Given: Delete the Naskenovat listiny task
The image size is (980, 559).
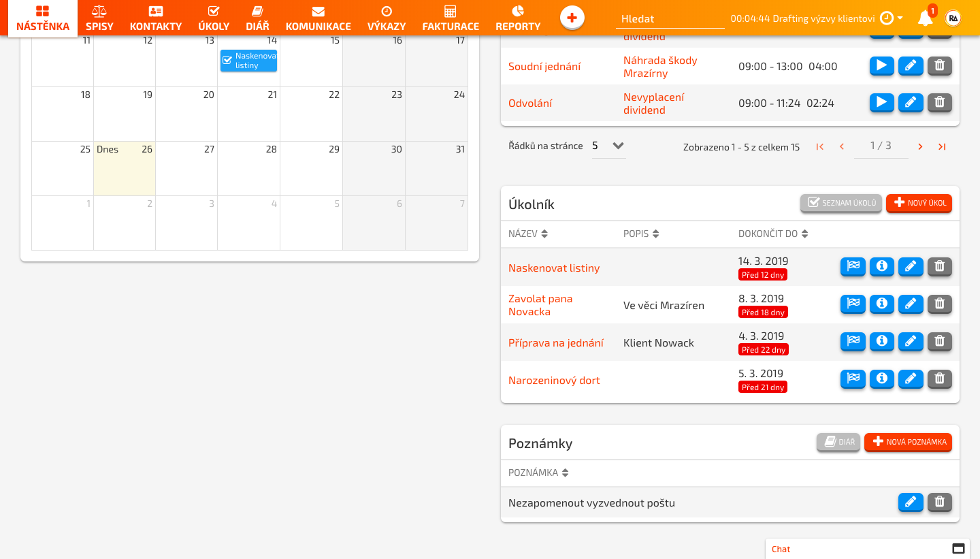Looking at the screenshot, I should [940, 267].
